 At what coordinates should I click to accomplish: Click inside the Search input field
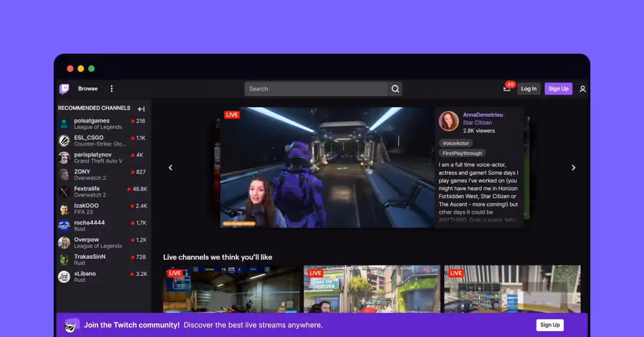click(317, 89)
